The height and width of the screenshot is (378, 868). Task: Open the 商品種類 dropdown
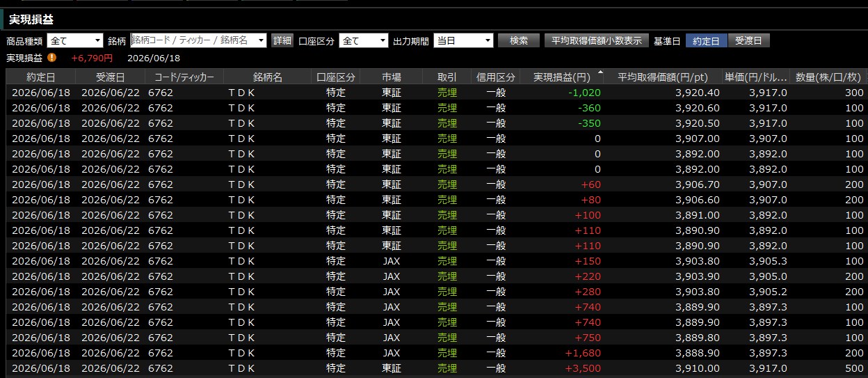[75, 40]
